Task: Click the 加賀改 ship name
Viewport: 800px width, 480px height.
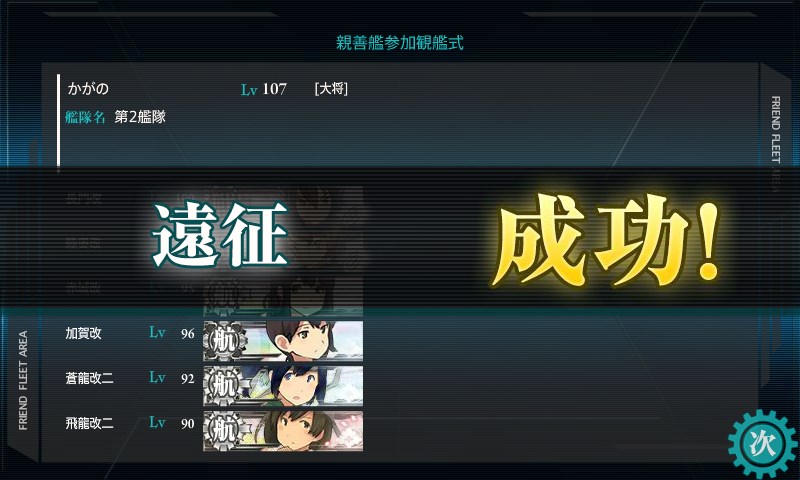Action: tap(84, 333)
